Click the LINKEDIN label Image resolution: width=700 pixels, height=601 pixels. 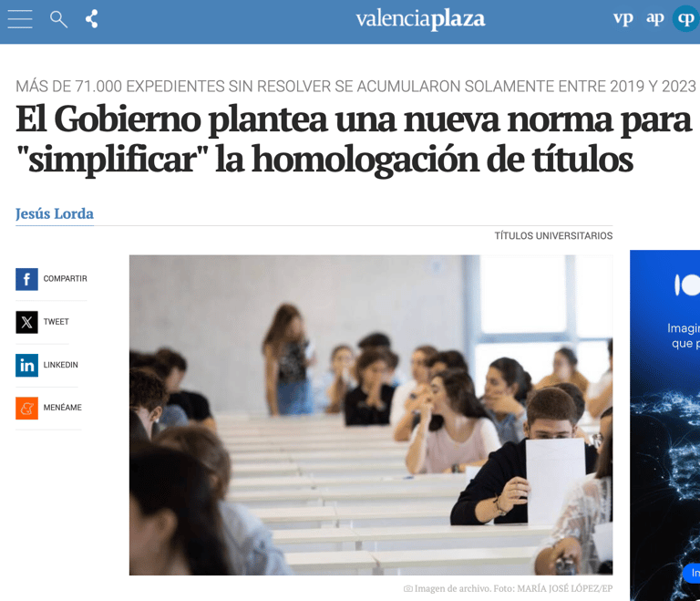[61, 365]
